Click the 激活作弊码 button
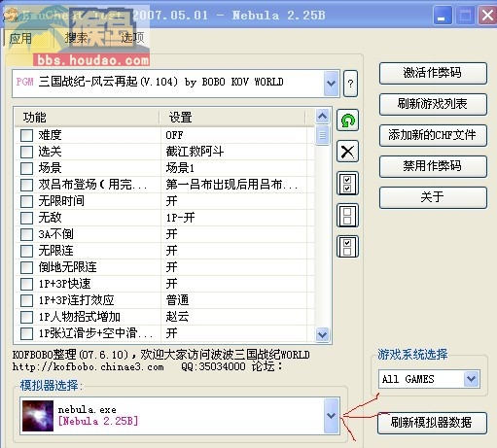Image resolution: width=497 pixels, height=448 pixels. click(x=433, y=73)
